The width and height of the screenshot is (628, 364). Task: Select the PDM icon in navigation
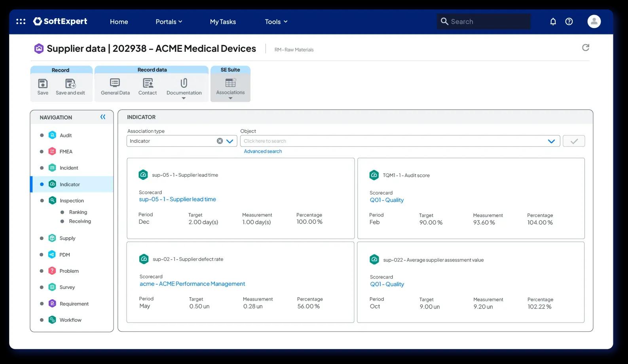[x=52, y=255]
